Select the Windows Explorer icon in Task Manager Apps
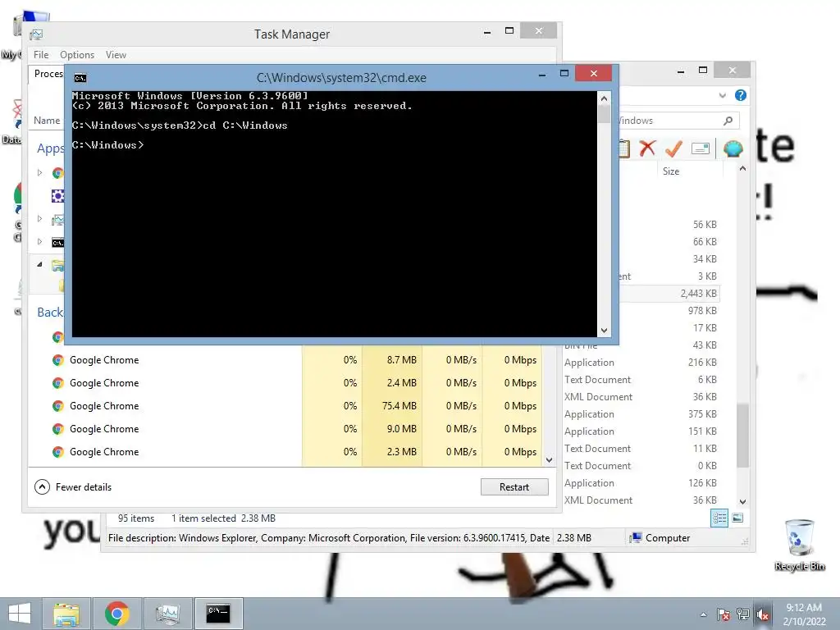 (x=58, y=265)
